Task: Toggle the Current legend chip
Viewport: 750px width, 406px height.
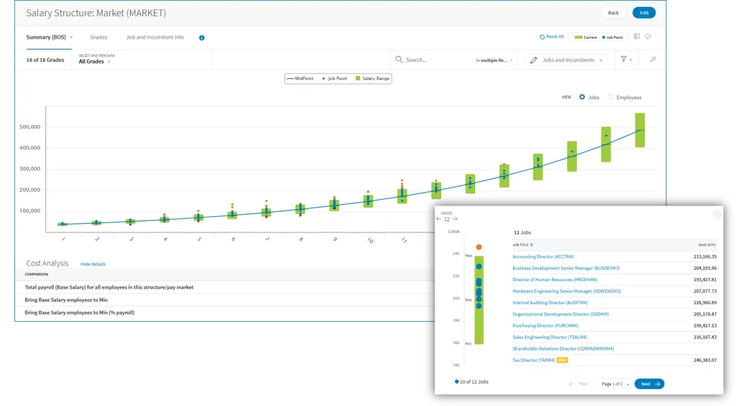Action: click(x=586, y=37)
